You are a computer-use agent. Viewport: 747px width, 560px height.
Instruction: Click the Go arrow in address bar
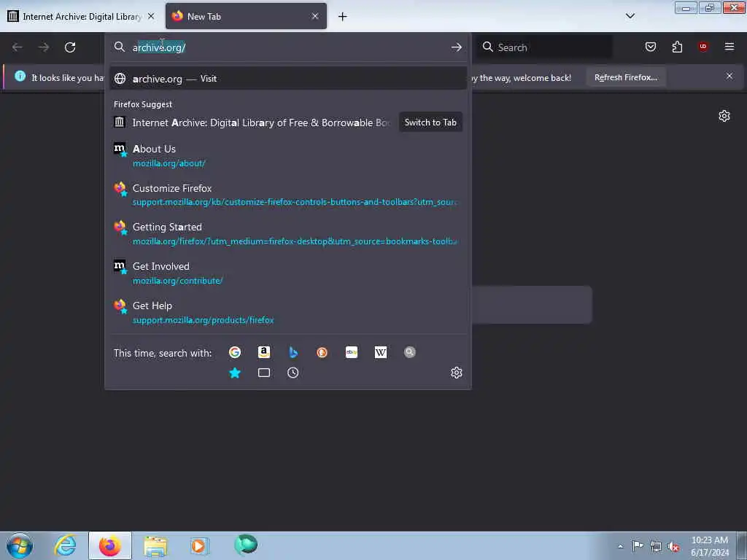[457, 47]
